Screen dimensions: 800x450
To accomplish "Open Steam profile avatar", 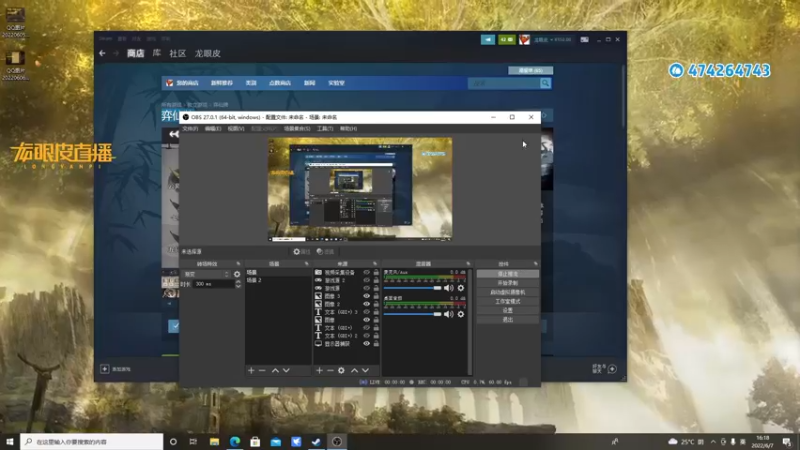I will tap(524, 39).
